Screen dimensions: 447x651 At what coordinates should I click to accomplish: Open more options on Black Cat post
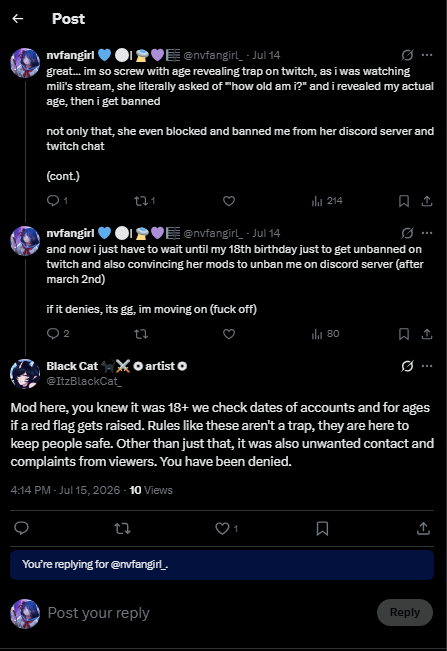427,366
